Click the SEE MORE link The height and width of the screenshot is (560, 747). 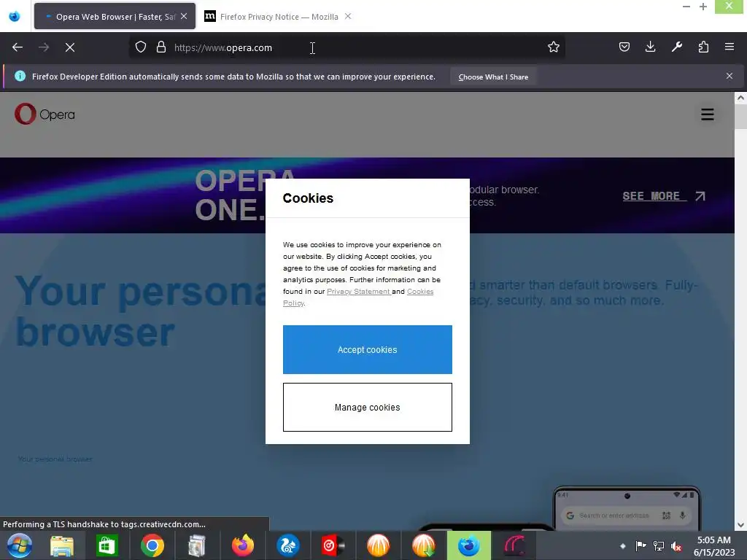[x=664, y=196]
